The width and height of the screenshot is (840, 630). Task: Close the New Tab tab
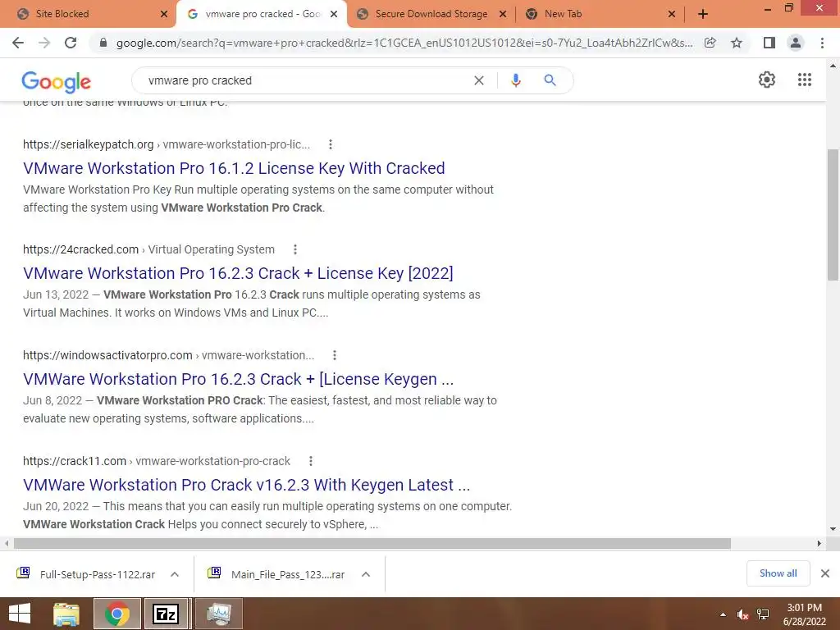(x=672, y=15)
